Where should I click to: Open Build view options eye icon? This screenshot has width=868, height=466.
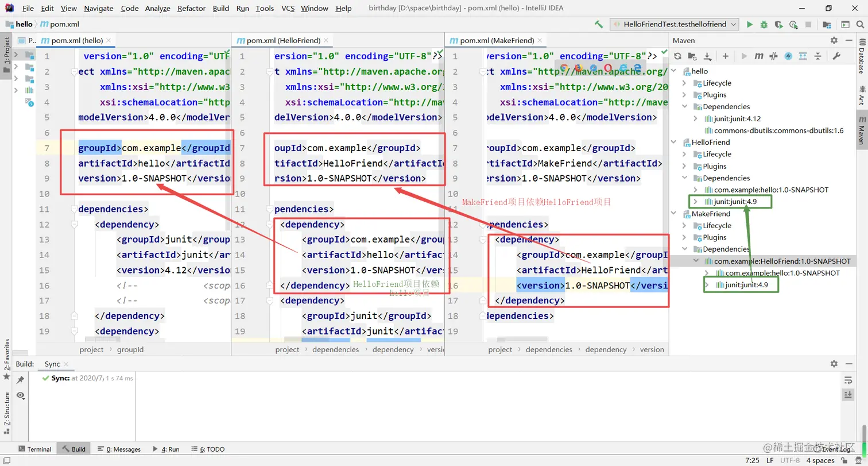(x=21, y=395)
